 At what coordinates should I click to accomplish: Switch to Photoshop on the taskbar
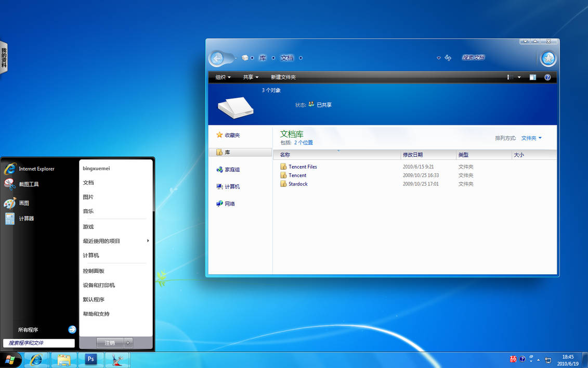(91, 360)
